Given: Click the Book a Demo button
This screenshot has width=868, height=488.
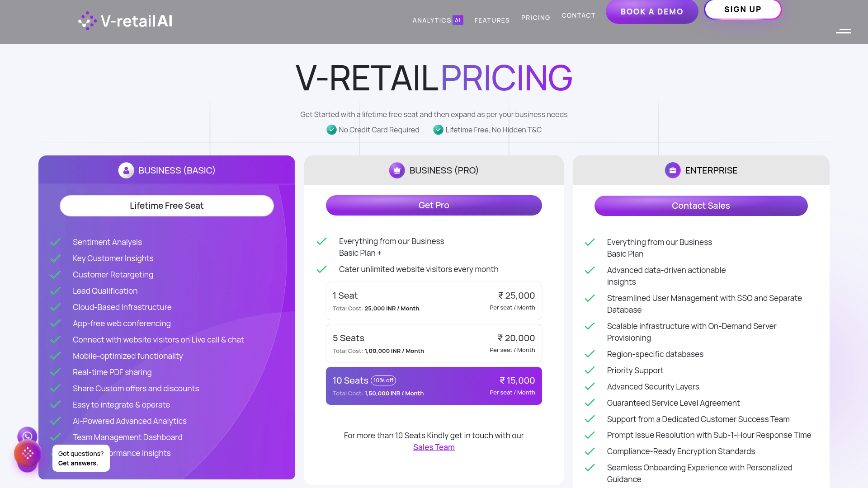Looking at the screenshot, I should (x=652, y=12).
